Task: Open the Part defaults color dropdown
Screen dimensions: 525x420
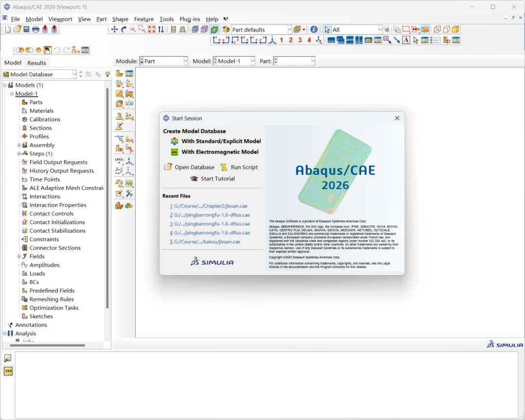Action: pos(262,30)
